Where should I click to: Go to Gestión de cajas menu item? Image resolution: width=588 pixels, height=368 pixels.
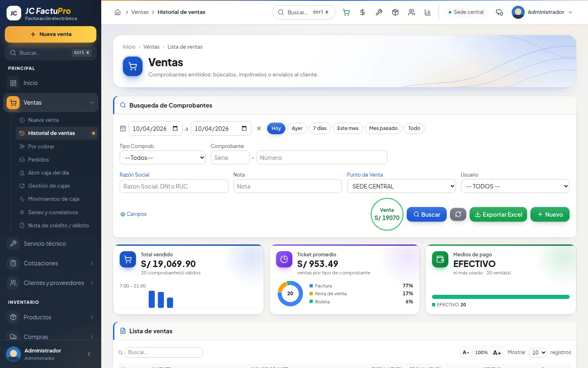[49, 186]
